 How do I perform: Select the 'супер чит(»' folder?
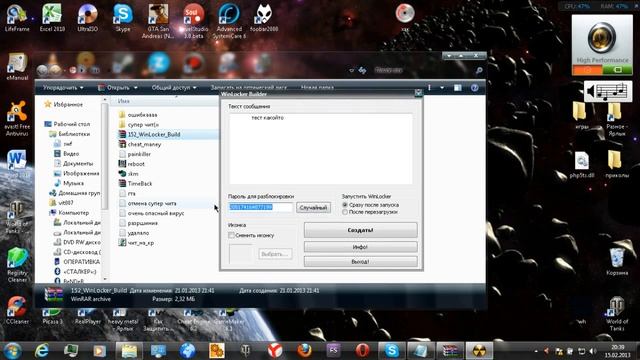(143, 124)
